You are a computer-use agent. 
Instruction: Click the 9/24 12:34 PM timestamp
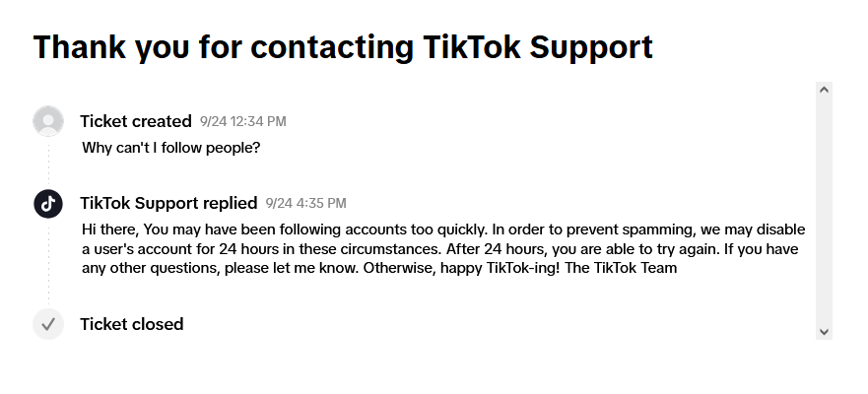242,121
